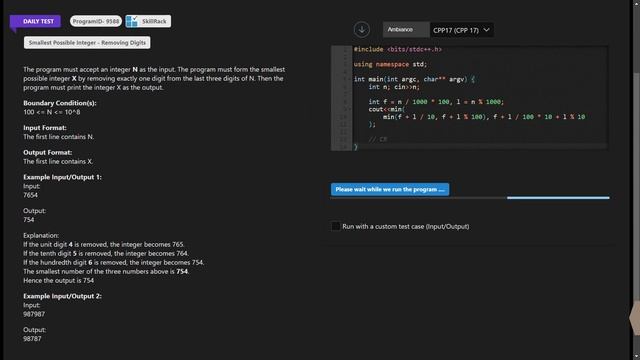
Task: Click the 'int f = n / 1000 * 100' line
Action: 436,102
